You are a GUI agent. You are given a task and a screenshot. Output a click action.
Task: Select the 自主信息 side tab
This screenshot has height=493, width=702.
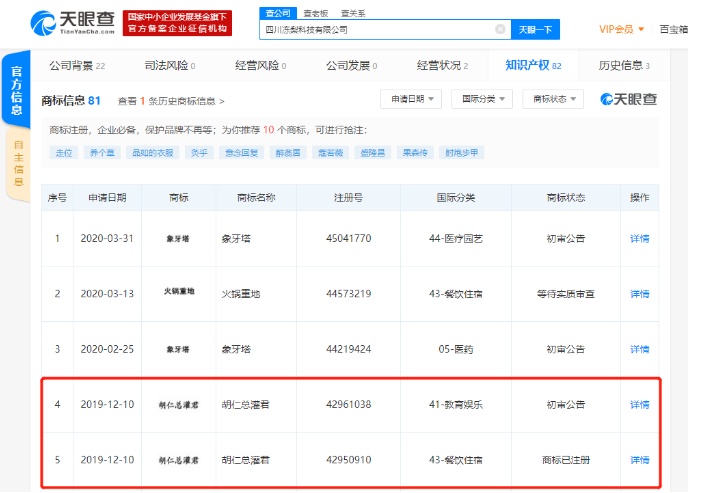tap(18, 161)
